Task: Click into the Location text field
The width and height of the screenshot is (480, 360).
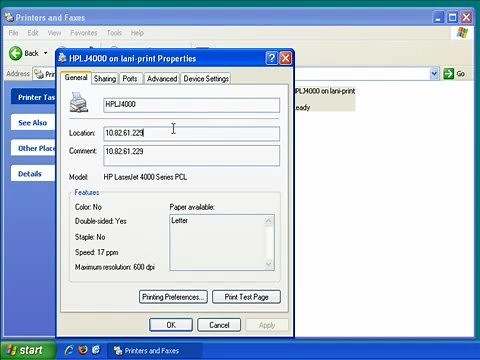Action: pyautogui.click(x=191, y=133)
